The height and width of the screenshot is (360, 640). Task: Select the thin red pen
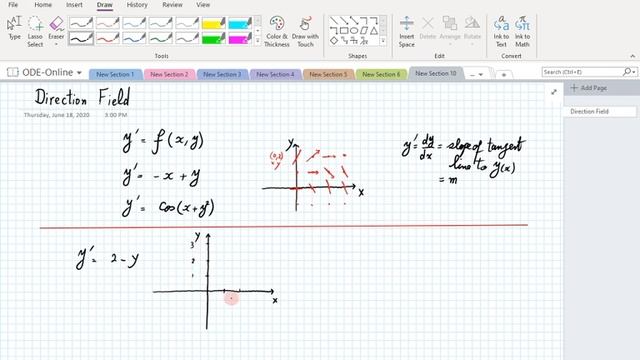click(x=108, y=23)
